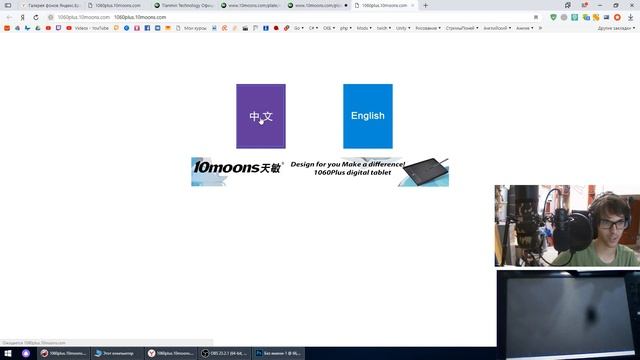
Task: Switch to Photoshop in the taskbar
Action: [x=278, y=353]
